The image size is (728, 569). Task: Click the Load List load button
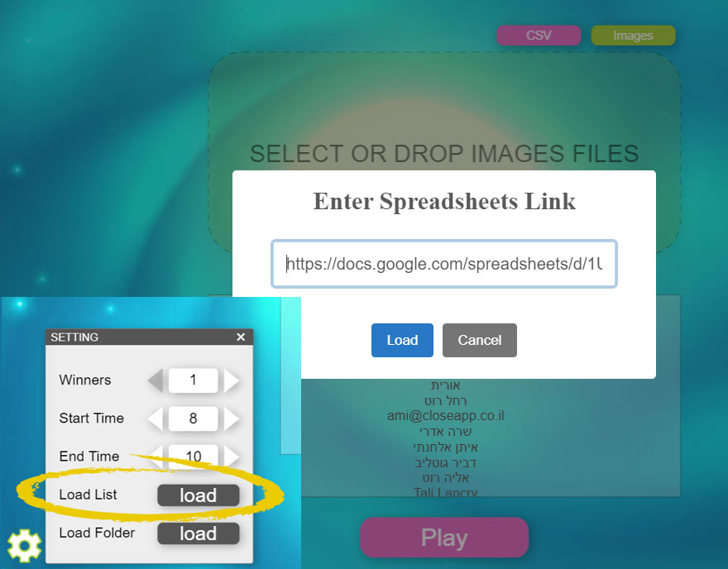pos(198,495)
